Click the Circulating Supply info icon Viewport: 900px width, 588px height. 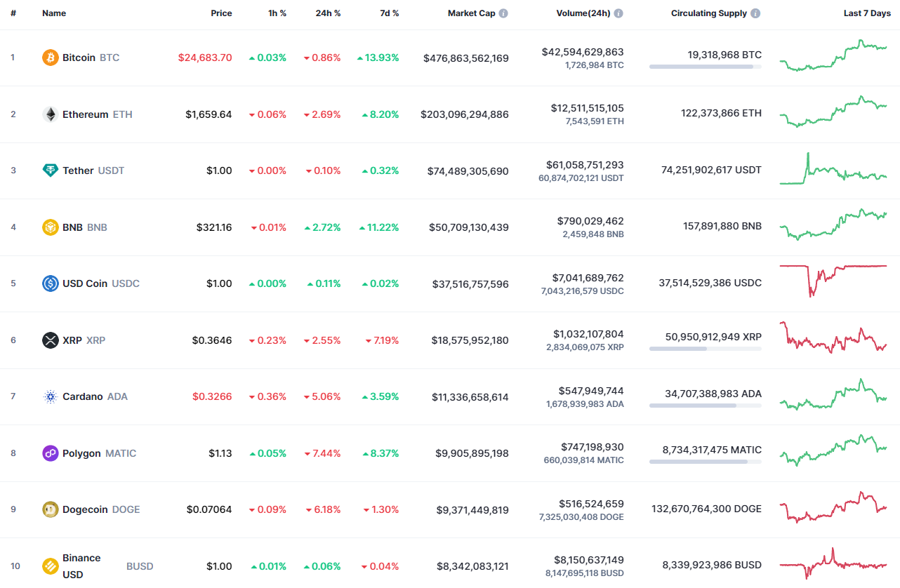pyautogui.click(x=754, y=13)
